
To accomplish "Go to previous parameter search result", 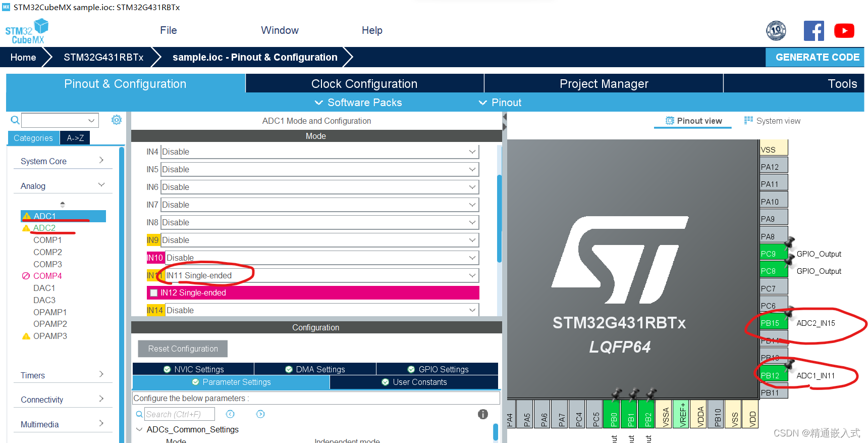I will pos(230,414).
